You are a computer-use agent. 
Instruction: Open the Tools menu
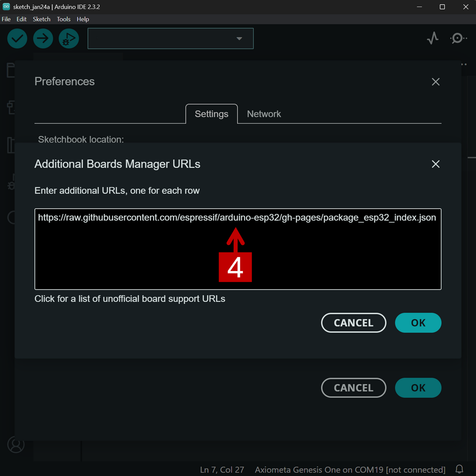tap(63, 19)
